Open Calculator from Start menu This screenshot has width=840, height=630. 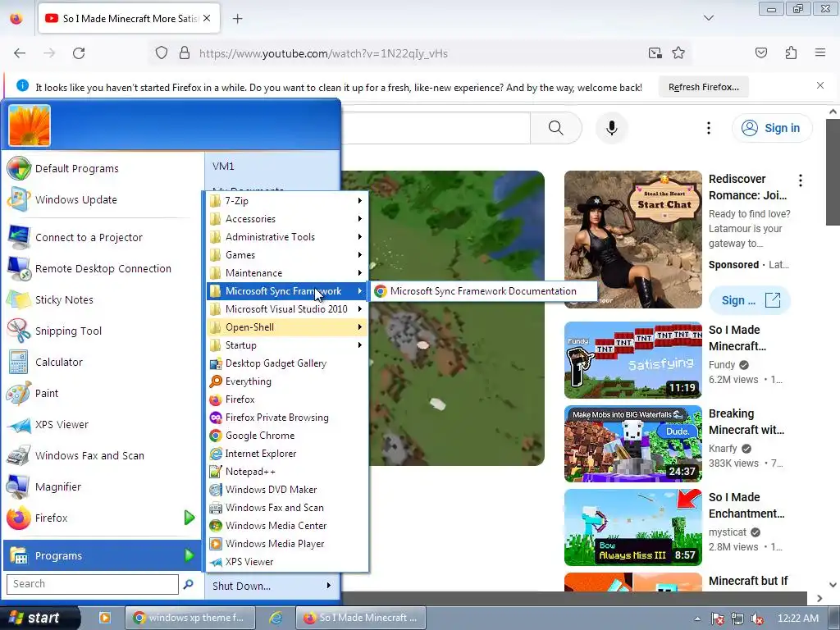click(x=102, y=362)
